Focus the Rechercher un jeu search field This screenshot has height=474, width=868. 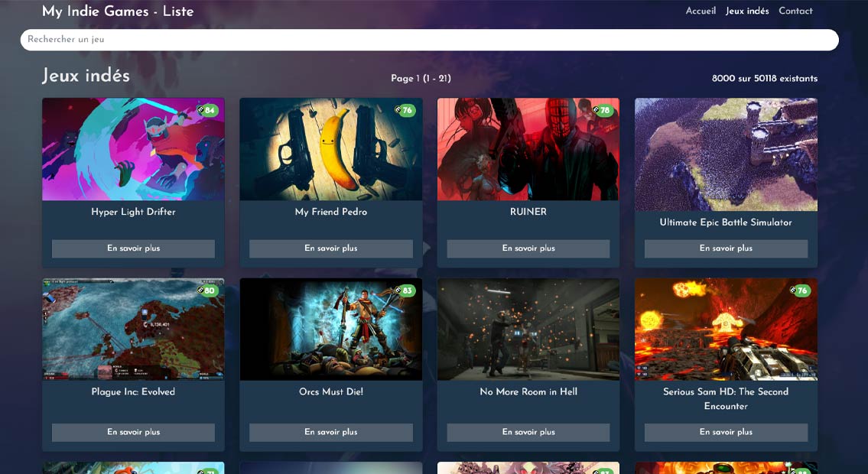click(430, 40)
